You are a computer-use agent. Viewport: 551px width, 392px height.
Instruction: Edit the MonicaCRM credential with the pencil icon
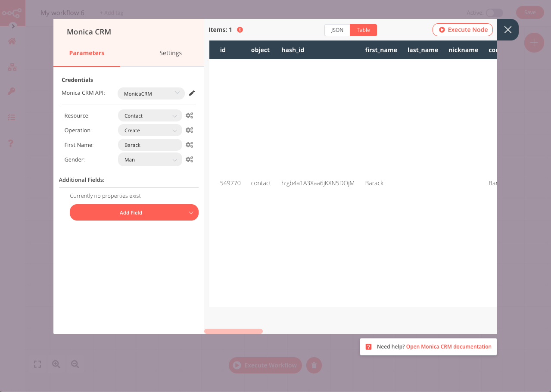(x=192, y=93)
